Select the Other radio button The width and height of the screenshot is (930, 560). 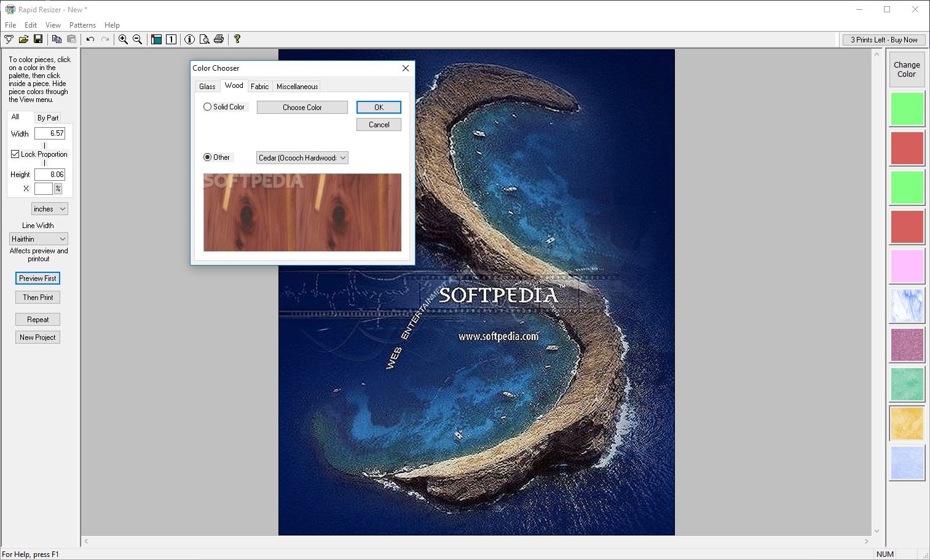click(207, 157)
